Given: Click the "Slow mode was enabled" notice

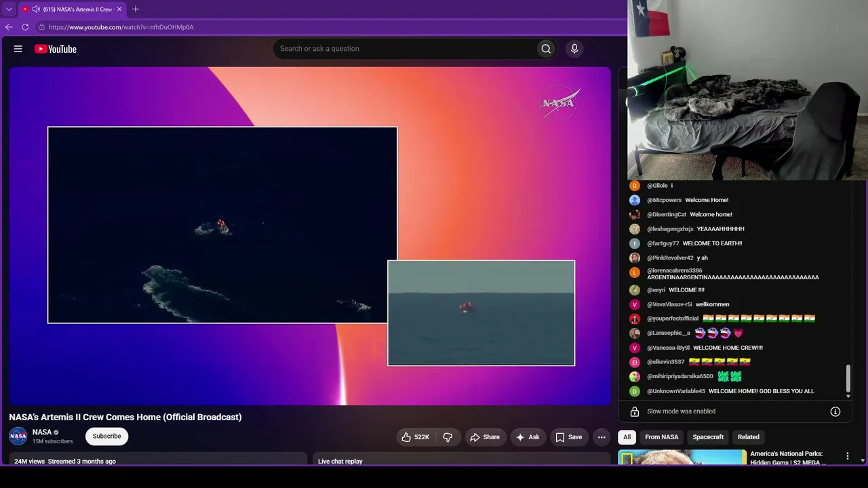Looking at the screenshot, I should point(682,411).
